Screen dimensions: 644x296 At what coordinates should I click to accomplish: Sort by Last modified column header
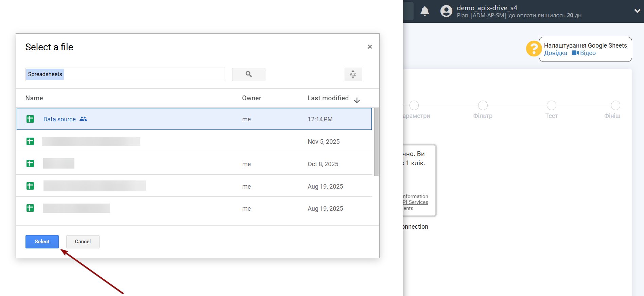328,98
